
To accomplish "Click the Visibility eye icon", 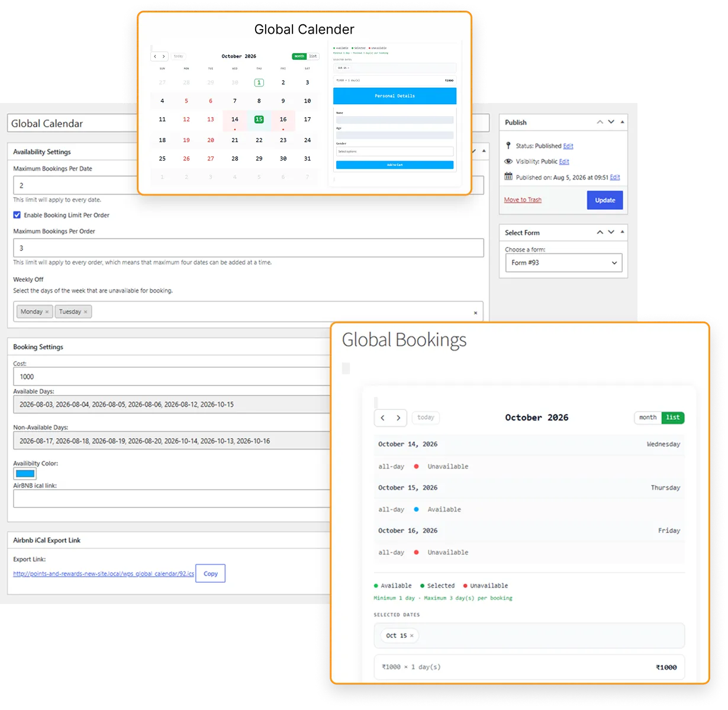I will pos(508,161).
